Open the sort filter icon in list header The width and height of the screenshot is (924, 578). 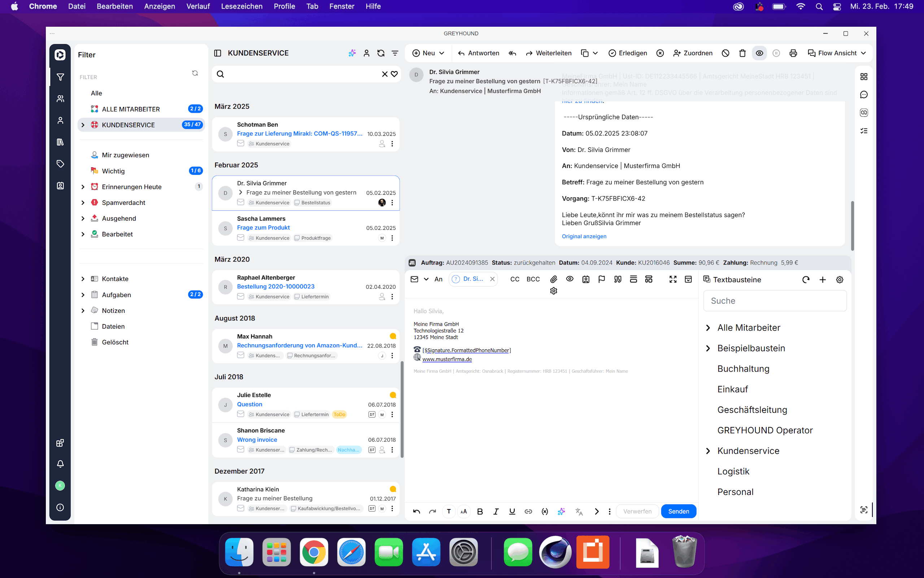395,53
